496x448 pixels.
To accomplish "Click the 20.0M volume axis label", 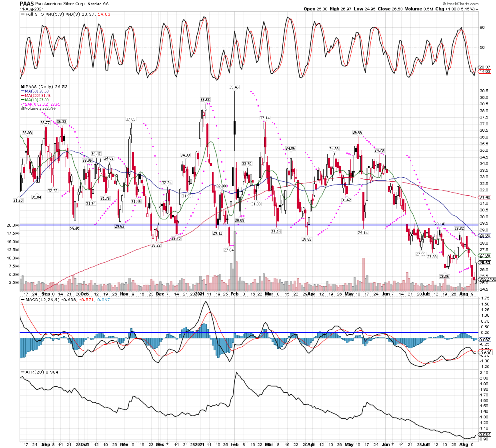I will [x=13, y=225].
